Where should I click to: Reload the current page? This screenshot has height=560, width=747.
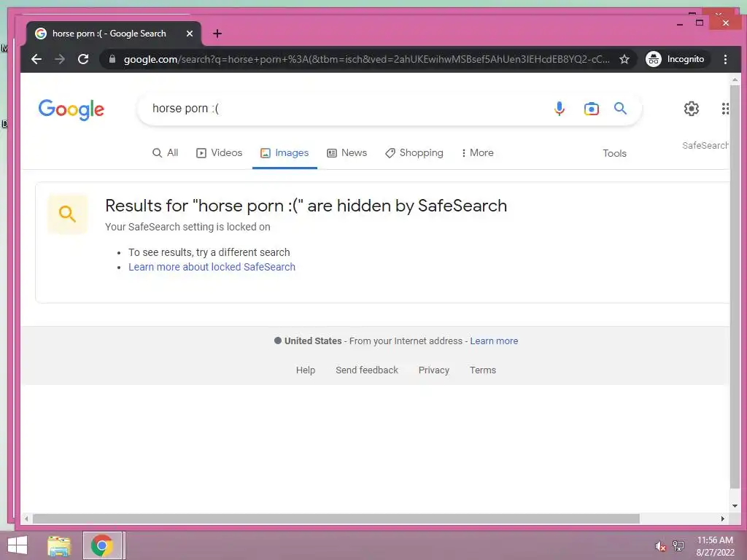tap(83, 59)
